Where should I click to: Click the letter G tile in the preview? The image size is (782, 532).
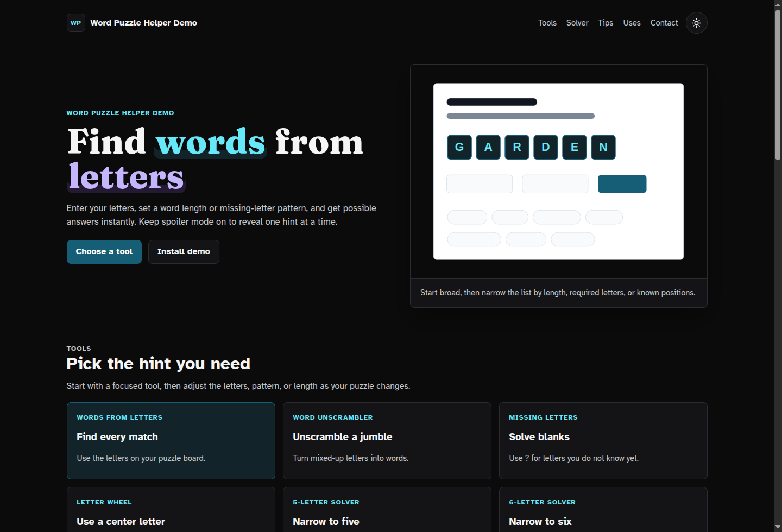tap(459, 147)
